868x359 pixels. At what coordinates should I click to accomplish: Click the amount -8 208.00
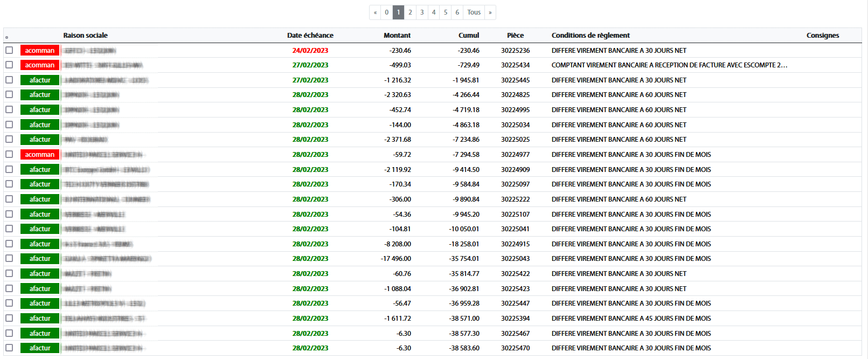398,244
